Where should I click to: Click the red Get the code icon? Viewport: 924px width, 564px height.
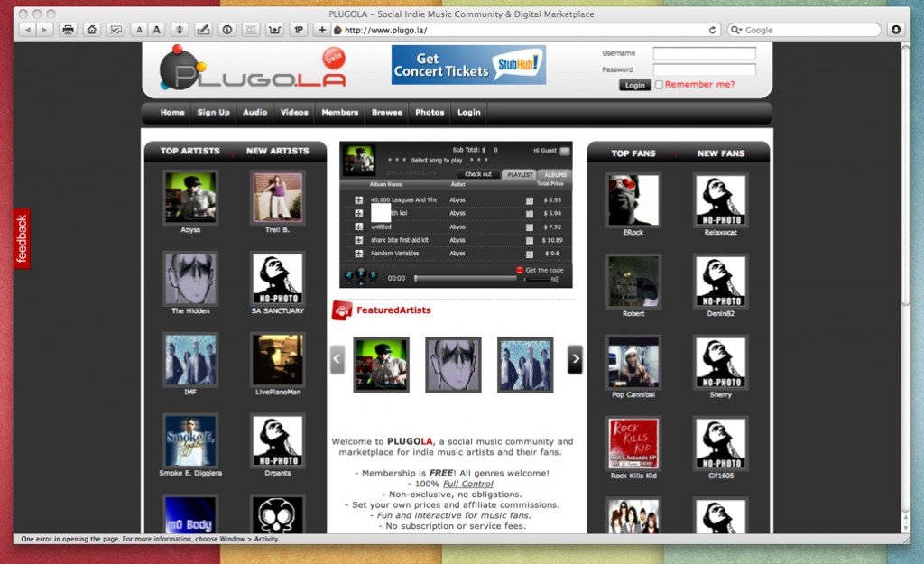pyautogui.click(x=519, y=271)
